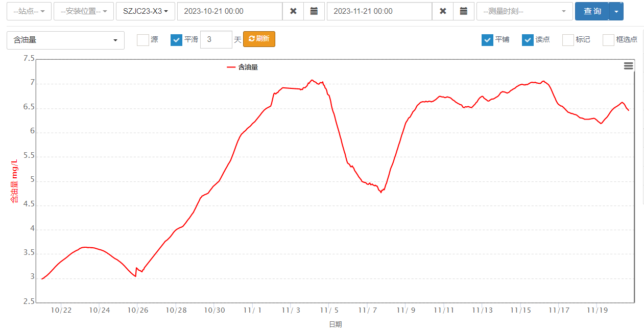Click the smoothing days input field

pyautogui.click(x=216, y=39)
